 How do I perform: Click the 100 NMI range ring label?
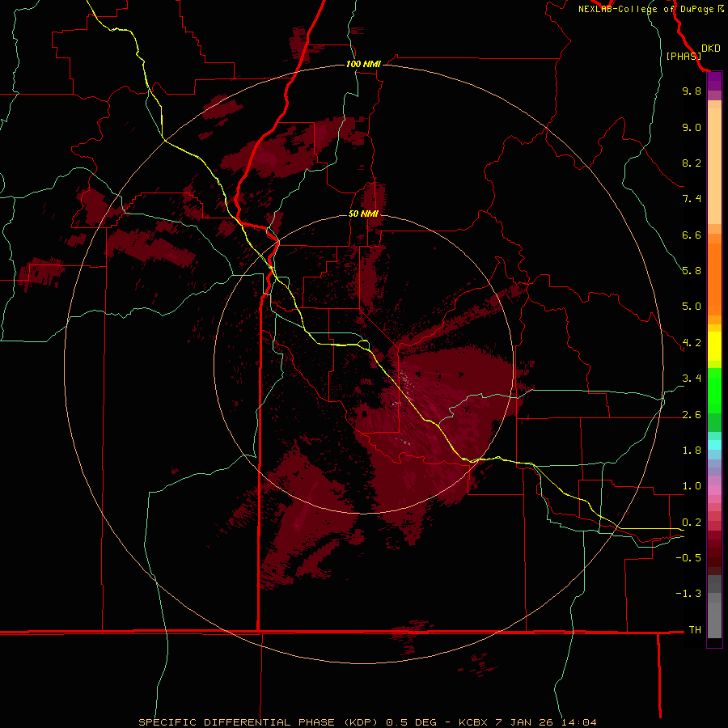pos(363,64)
